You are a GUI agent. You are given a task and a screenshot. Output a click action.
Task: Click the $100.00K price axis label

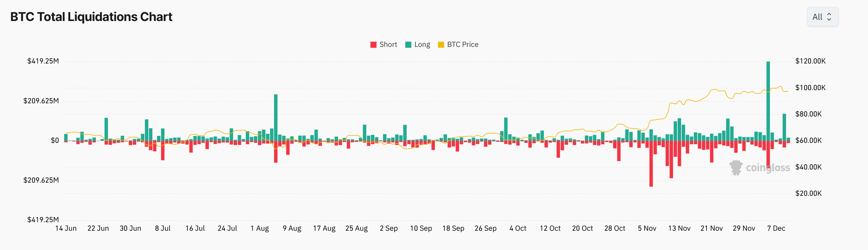810,88
